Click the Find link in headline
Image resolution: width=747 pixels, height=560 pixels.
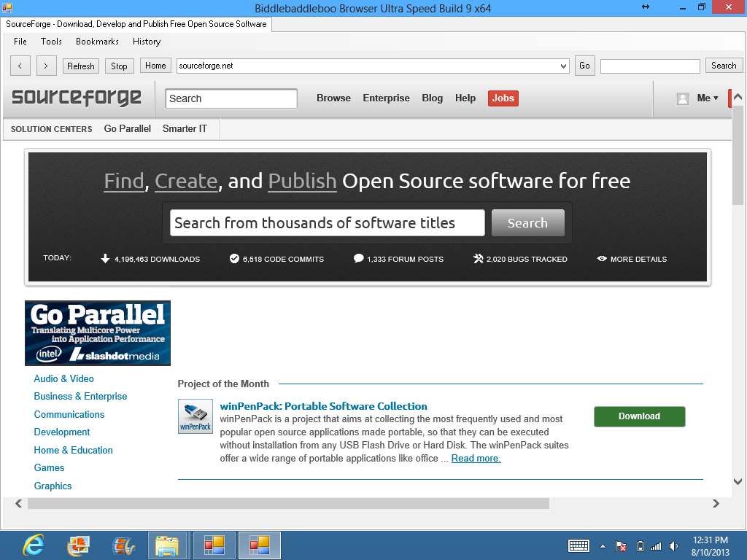[x=124, y=182]
